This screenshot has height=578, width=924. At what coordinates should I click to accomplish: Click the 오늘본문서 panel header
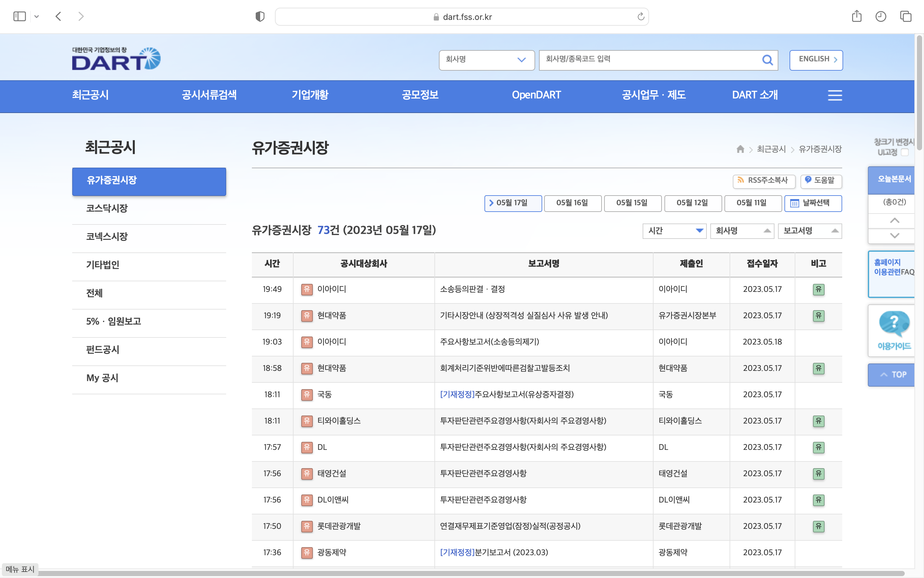pos(892,180)
